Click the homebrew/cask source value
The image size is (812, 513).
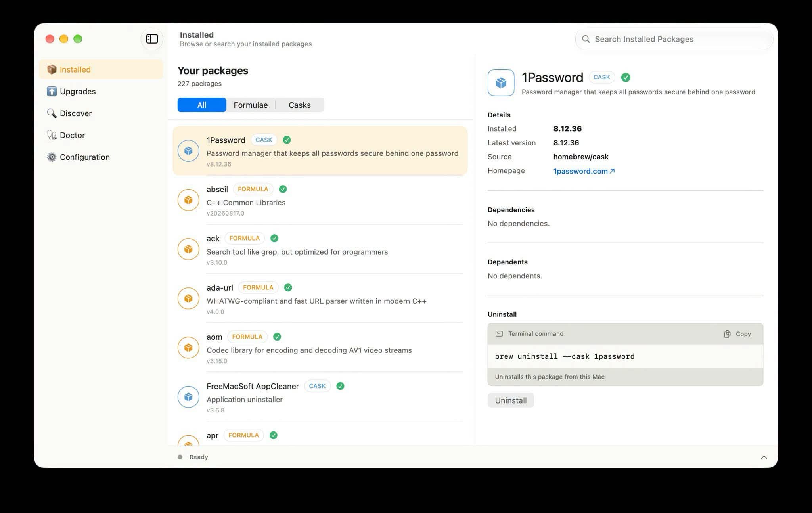click(581, 157)
